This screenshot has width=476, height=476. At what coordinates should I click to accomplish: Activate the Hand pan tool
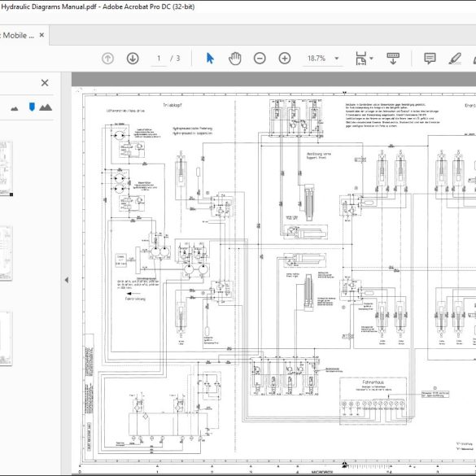pos(235,59)
